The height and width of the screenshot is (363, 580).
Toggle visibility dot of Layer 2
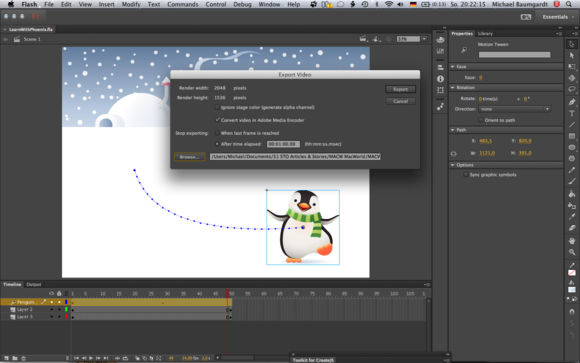point(52,309)
